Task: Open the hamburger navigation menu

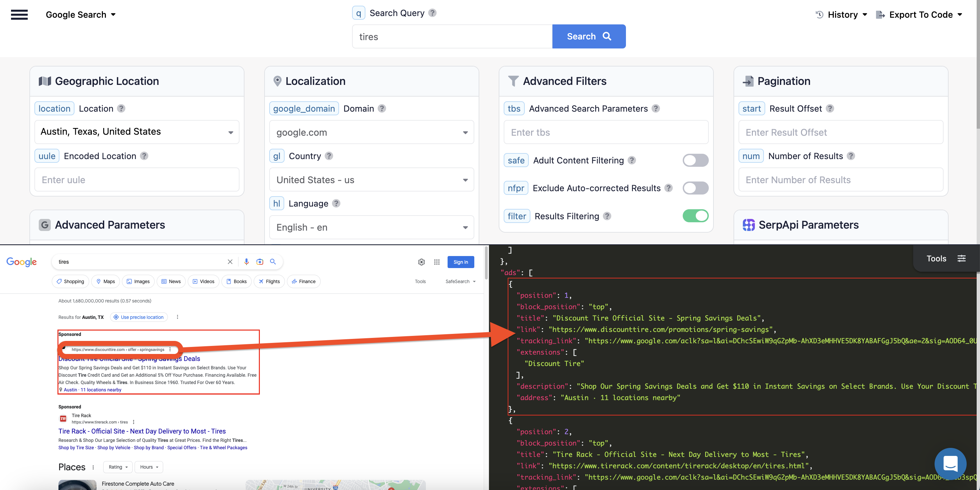Action: (x=19, y=14)
